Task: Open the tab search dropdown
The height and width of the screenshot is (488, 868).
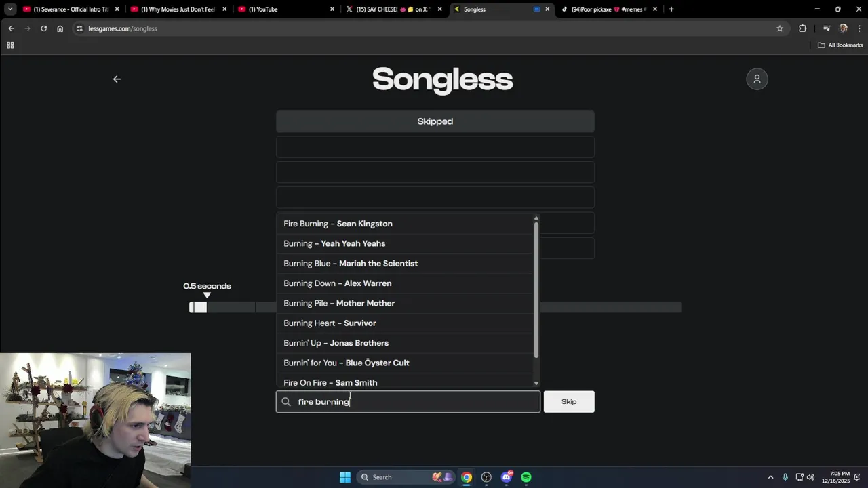Action: [x=10, y=9]
